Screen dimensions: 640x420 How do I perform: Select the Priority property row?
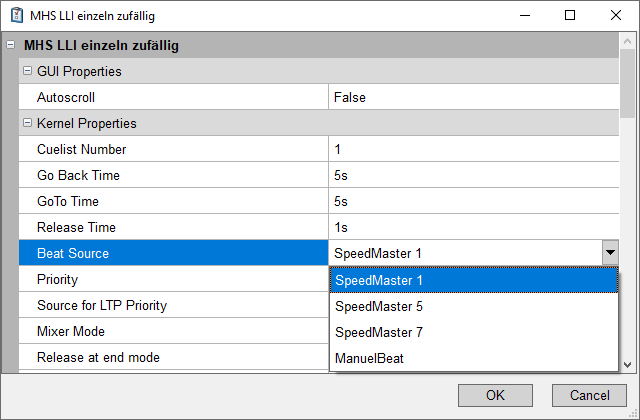pyautogui.click(x=170, y=280)
